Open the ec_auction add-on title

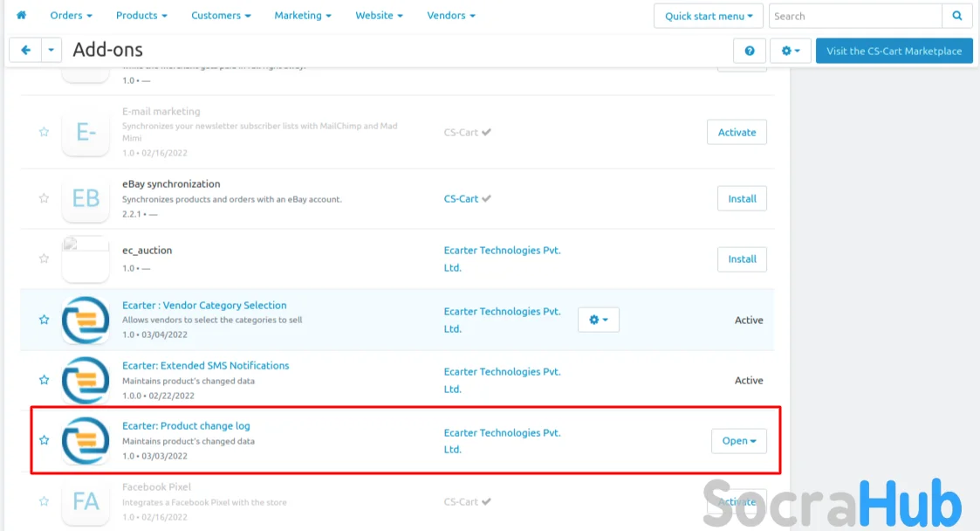click(147, 250)
